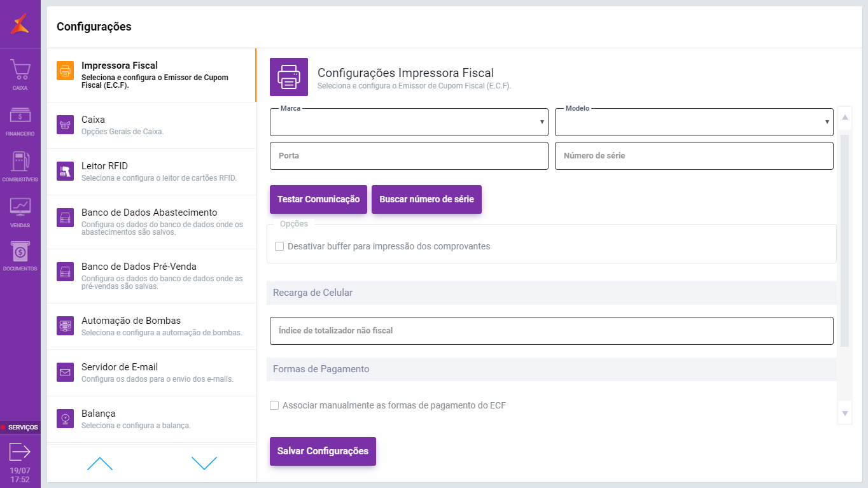Screen dimensions: 868x488
Task: Click the logout arrow icon
Action: pyautogui.click(x=20, y=452)
